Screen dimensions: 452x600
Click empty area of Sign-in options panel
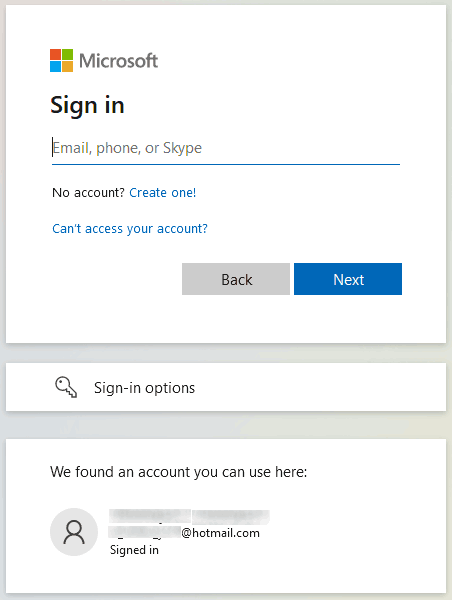pos(321,387)
